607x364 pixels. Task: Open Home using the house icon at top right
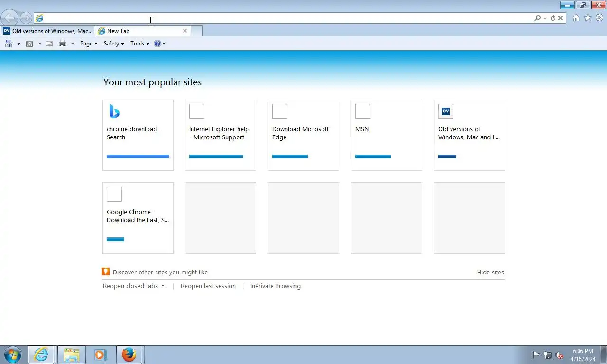(576, 18)
